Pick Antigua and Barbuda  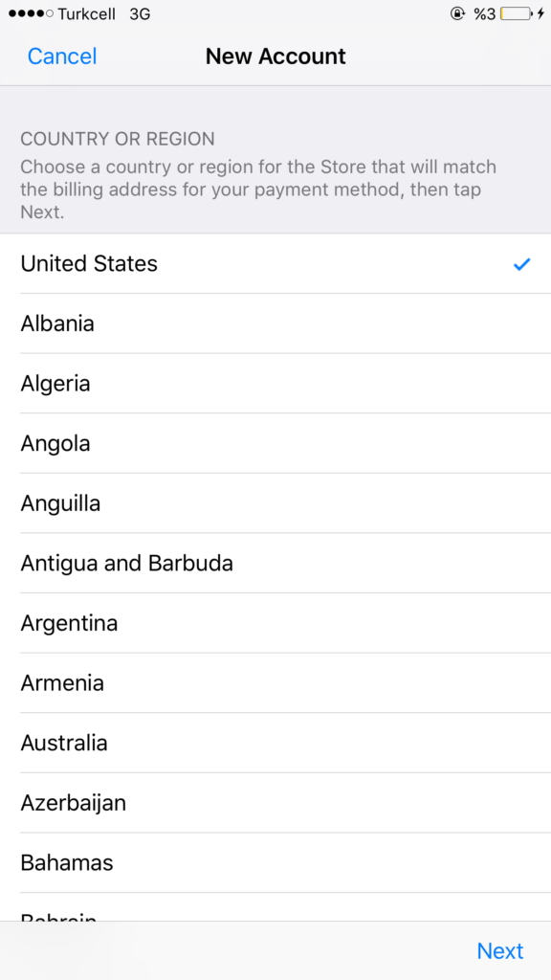tap(275, 563)
